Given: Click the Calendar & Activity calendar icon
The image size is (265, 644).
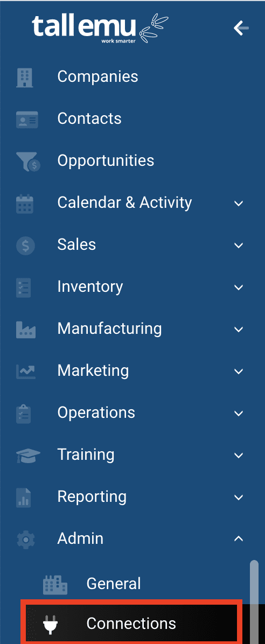Looking at the screenshot, I should point(24,204).
